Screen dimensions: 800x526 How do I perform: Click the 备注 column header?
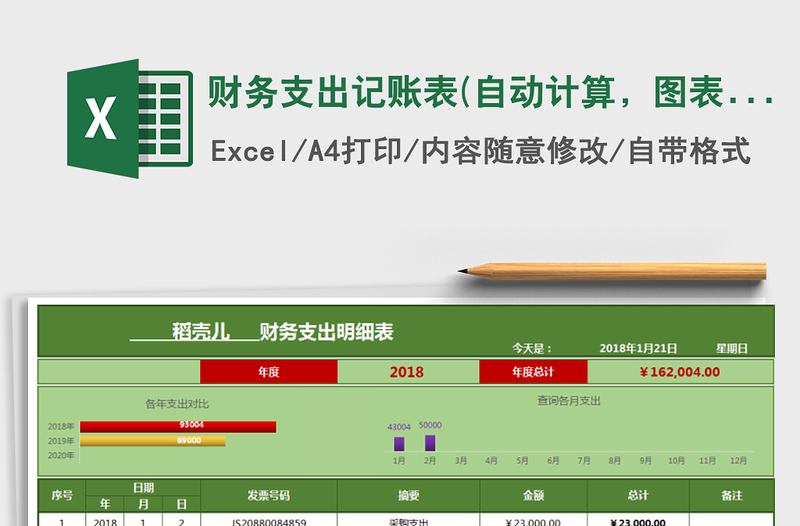pyautogui.click(x=731, y=495)
